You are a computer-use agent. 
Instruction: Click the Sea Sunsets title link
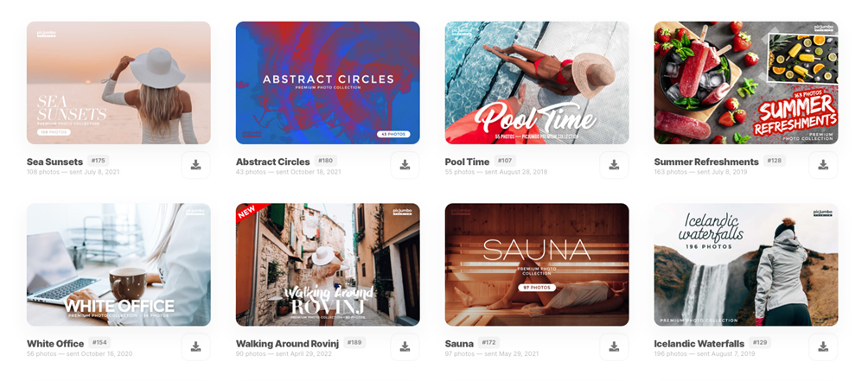[x=54, y=162]
